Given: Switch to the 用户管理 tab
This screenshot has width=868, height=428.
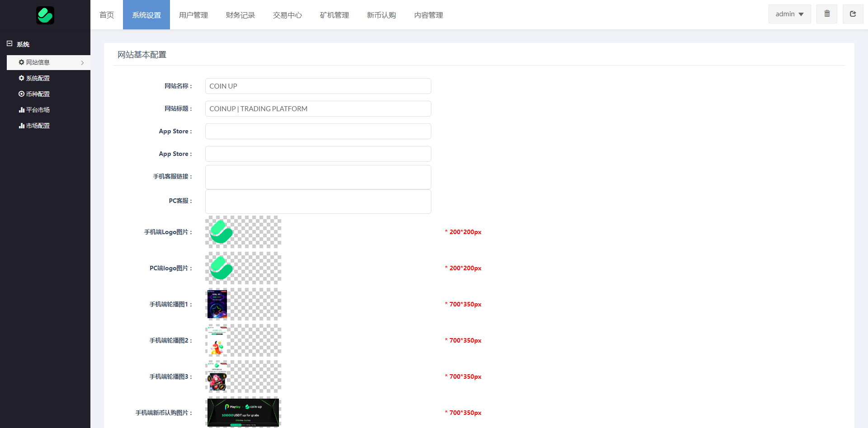Looking at the screenshot, I should [193, 15].
